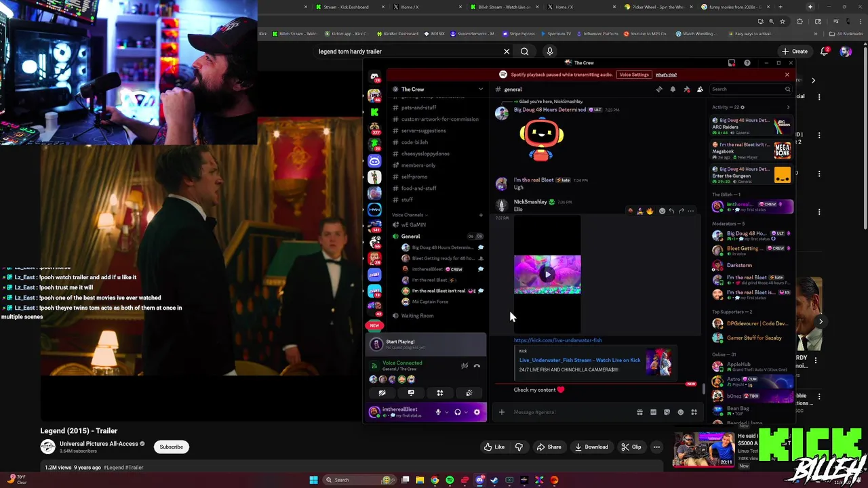This screenshot has height=488, width=868.
Task: Share your screen in Discord voice panel
Action: point(411,392)
